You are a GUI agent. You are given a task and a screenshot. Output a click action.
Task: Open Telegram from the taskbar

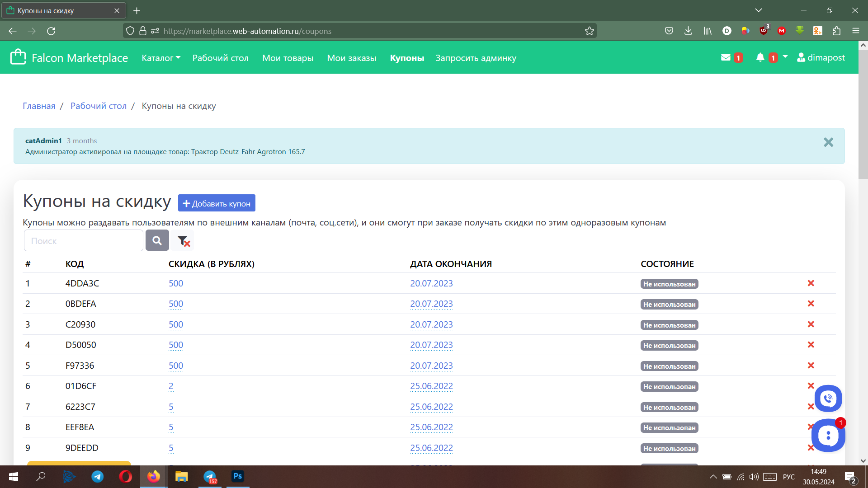pyautogui.click(x=97, y=477)
